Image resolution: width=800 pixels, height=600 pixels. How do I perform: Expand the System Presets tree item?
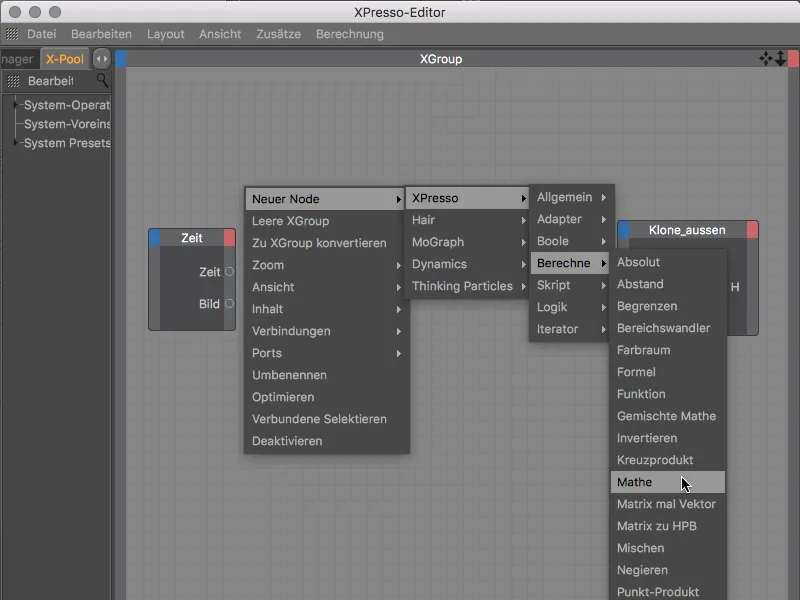pos(15,143)
